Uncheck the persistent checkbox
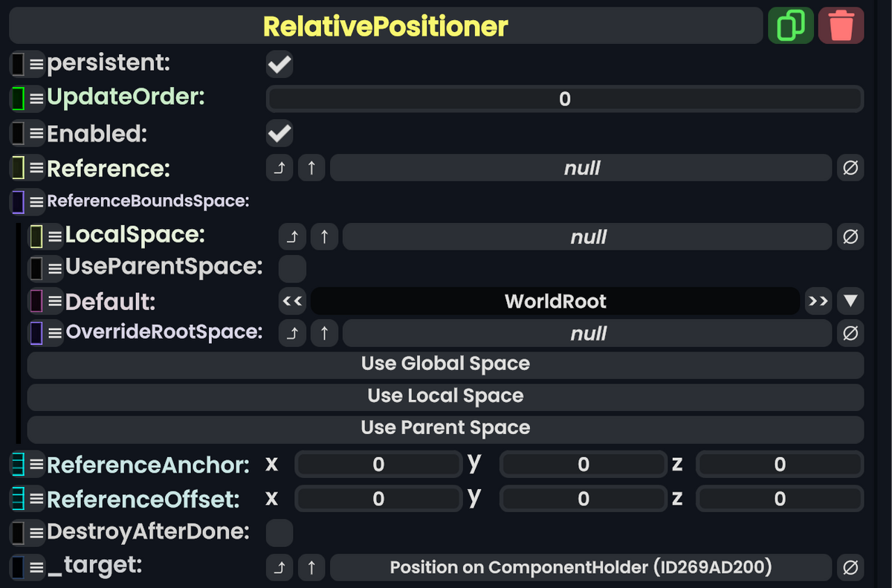 (279, 64)
